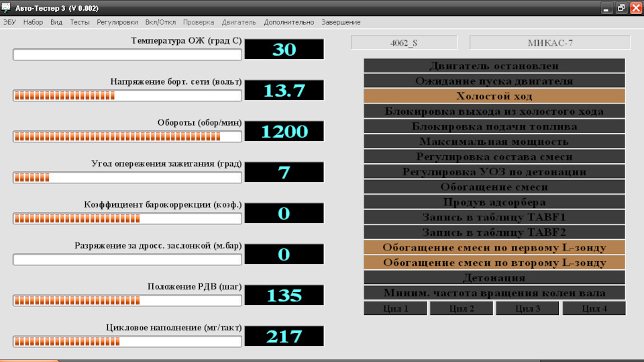644x362 pixels.
Task: Click the ignition advance angle bar
Action: 127,178
